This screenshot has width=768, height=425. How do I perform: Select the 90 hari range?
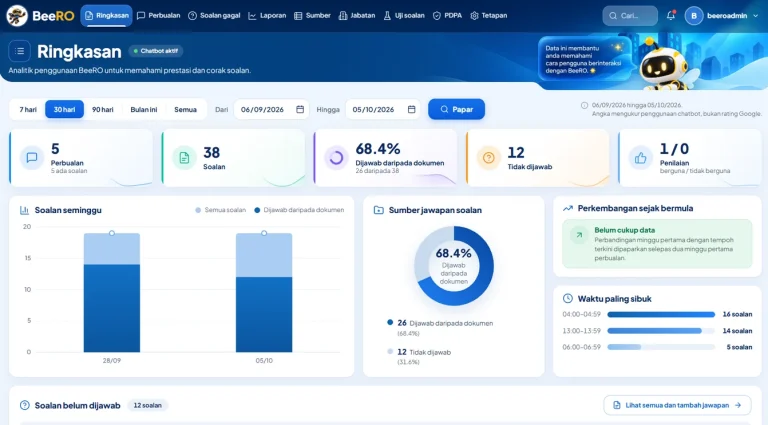[x=102, y=109]
